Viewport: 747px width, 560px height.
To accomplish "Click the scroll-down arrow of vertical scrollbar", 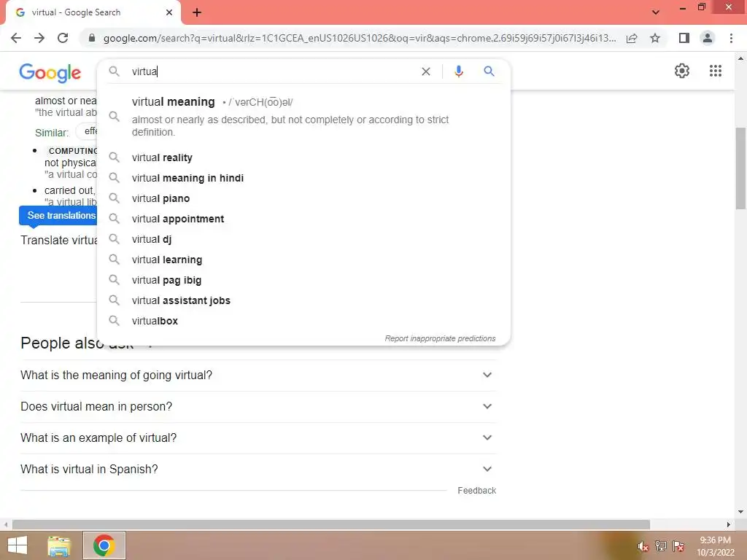I will [x=740, y=512].
